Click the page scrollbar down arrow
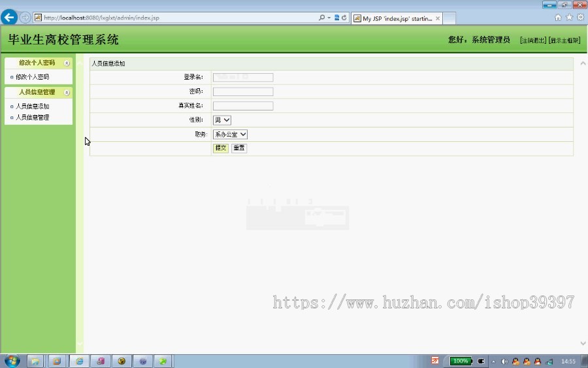The image size is (588, 368). pyautogui.click(x=583, y=343)
